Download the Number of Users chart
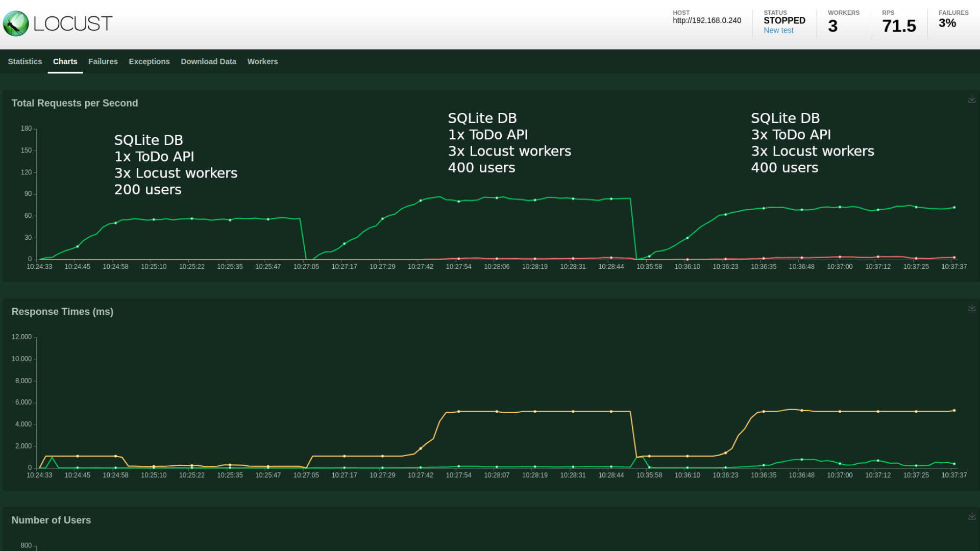This screenshot has width=980, height=551. [x=971, y=516]
